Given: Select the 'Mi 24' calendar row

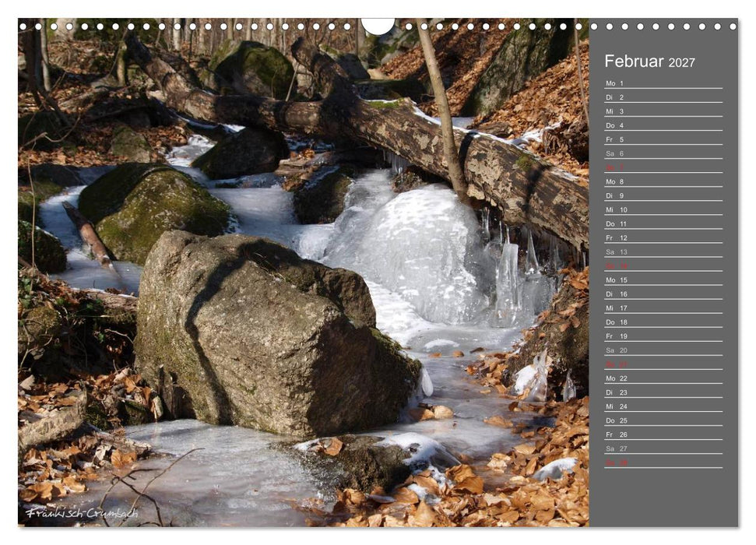Looking at the screenshot, I should coord(663,406).
